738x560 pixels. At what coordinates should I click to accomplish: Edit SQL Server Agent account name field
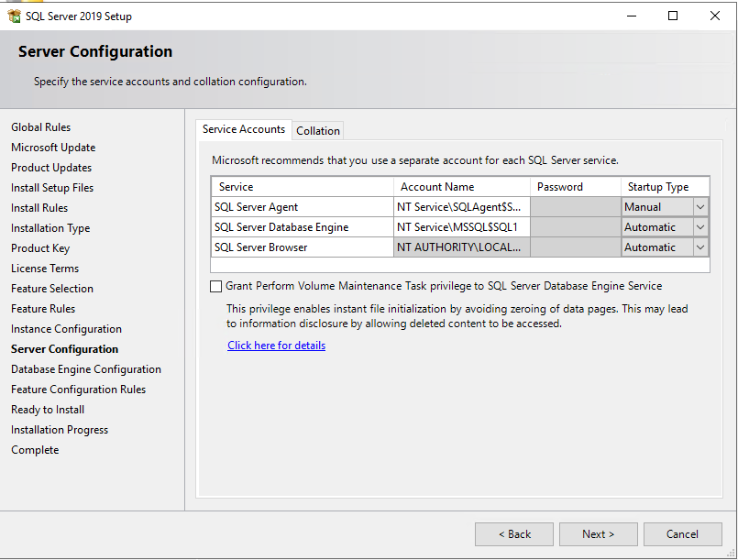(461, 207)
